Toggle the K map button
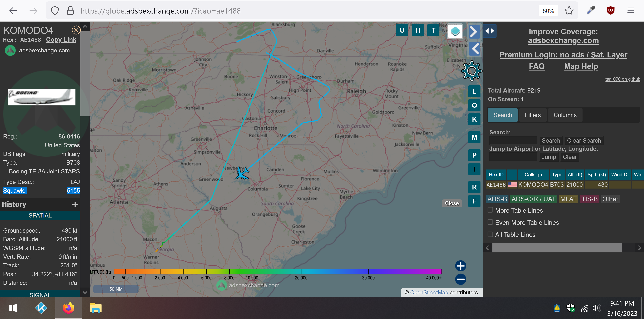Viewport: 644px width, 319px height. (474, 119)
